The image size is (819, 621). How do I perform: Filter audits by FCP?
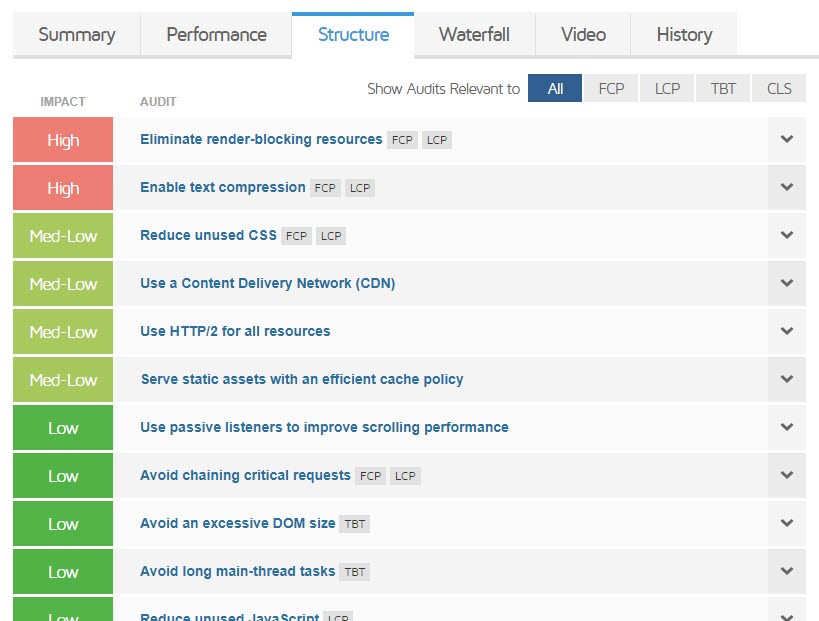(x=611, y=89)
